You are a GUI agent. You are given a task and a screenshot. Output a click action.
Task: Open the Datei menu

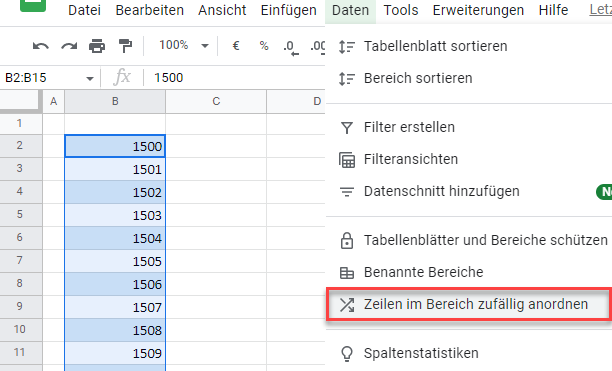[x=84, y=10]
